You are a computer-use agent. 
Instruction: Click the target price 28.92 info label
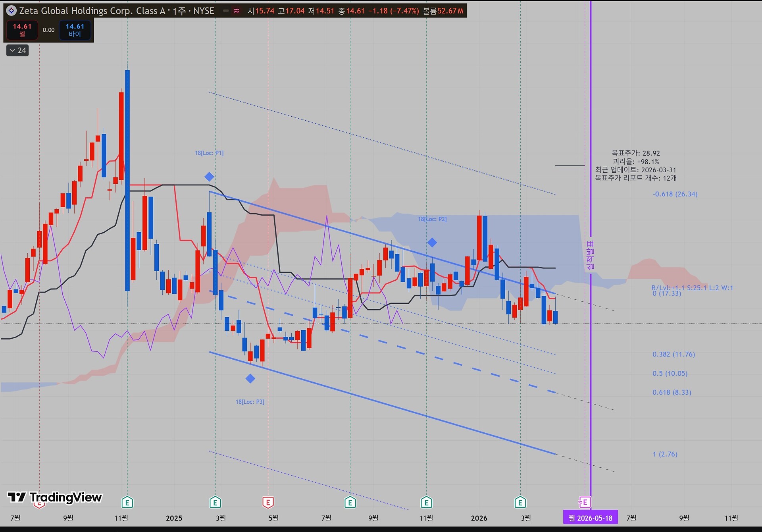point(635,153)
